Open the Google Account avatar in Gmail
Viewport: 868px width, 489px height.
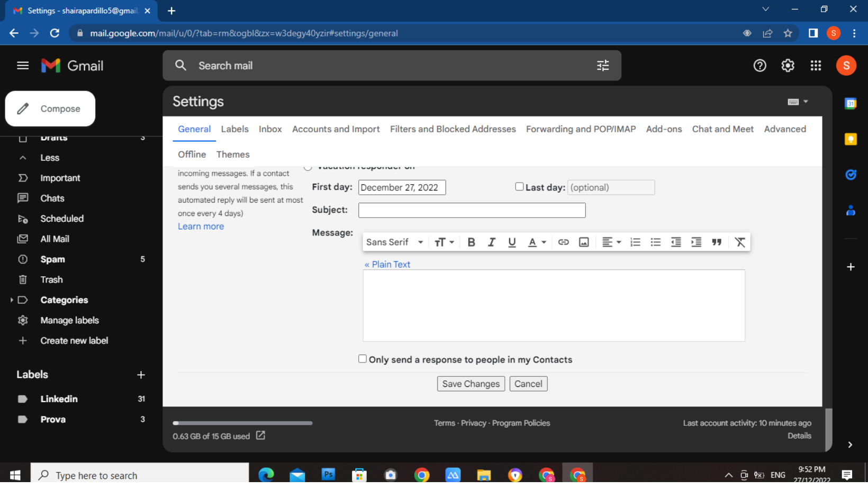pos(846,66)
